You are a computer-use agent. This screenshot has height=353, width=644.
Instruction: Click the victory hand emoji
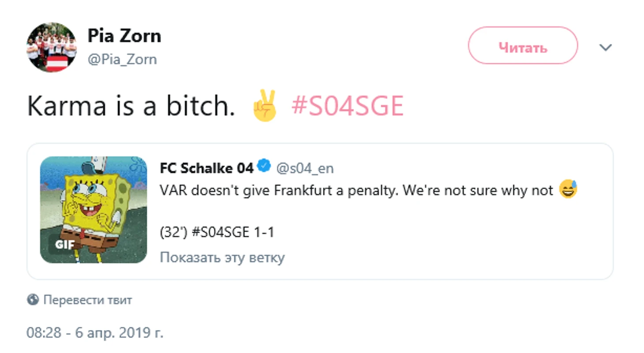coord(264,106)
